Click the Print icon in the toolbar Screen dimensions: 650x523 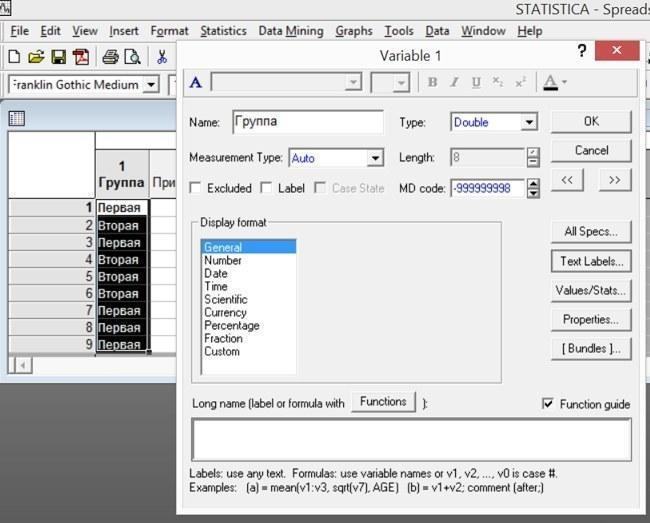[x=110, y=57]
